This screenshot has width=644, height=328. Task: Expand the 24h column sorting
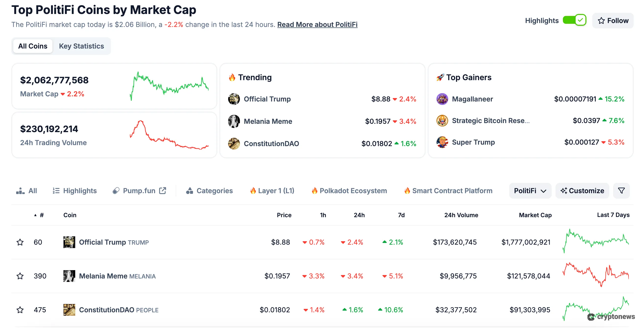click(359, 215)
